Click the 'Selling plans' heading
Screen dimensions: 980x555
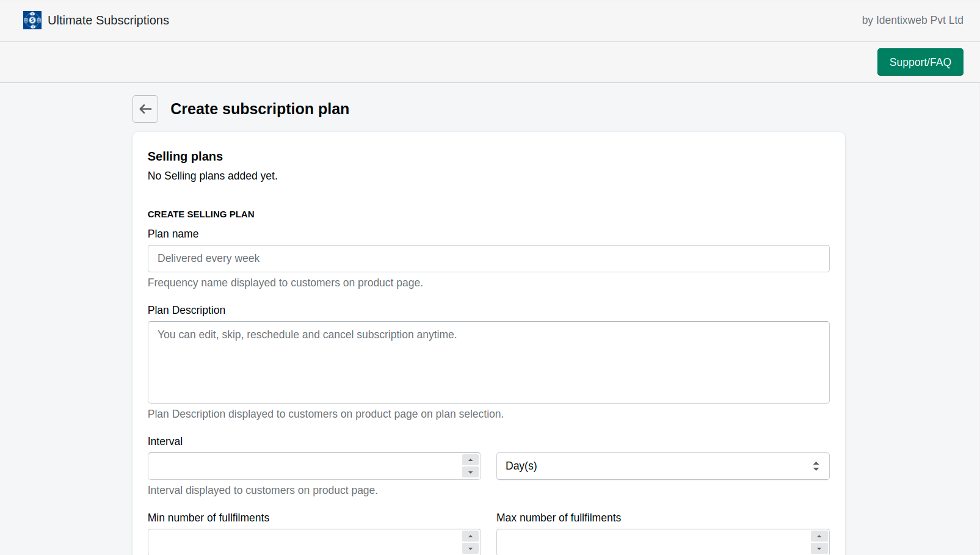185,156
